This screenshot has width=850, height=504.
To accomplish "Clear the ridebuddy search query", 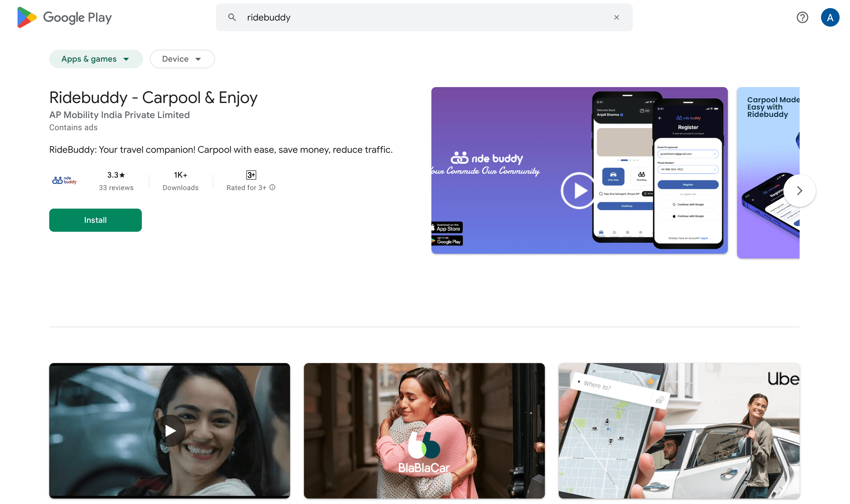I will 617,17.
